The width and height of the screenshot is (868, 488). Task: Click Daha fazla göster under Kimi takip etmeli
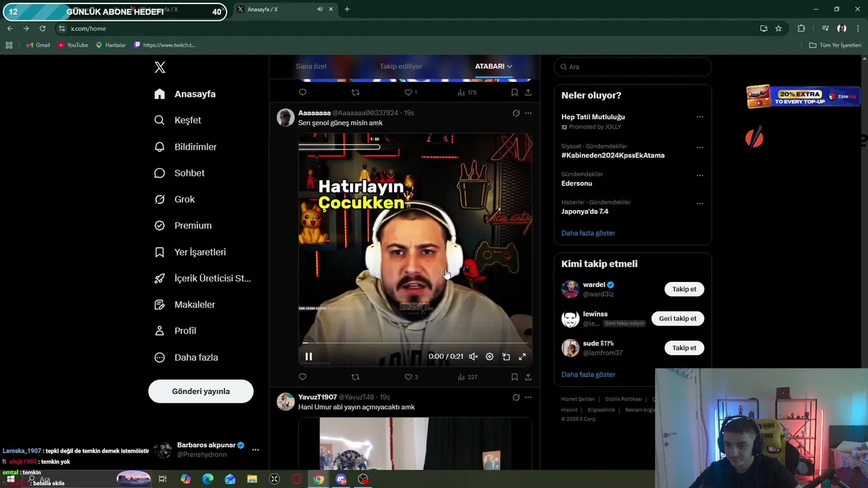click(x=588, y=374)
